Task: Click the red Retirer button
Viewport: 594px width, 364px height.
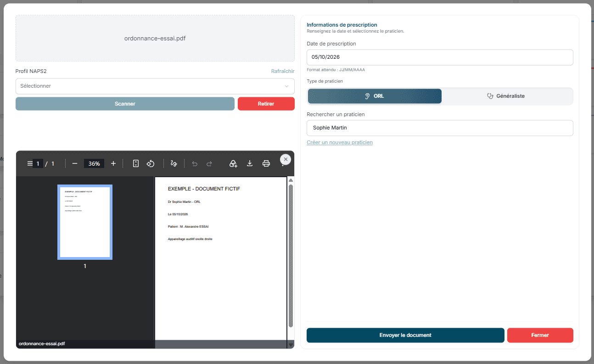Action: coord(266,104)
